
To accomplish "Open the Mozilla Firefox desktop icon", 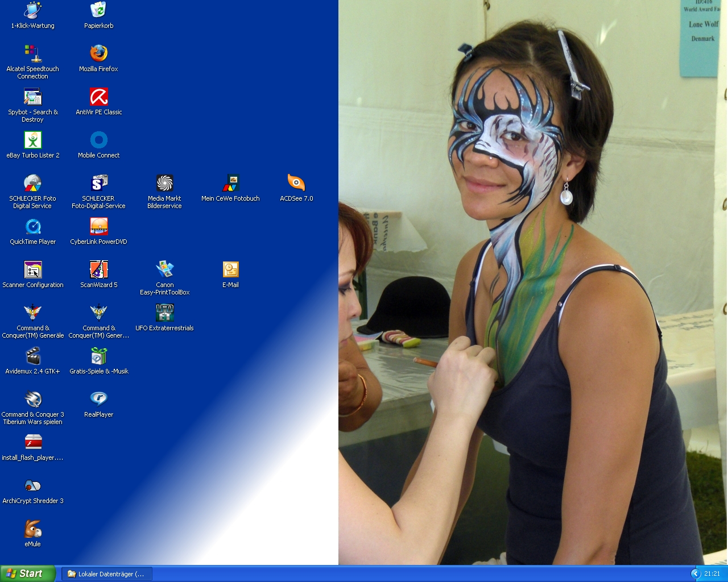I will coord(98,54).
